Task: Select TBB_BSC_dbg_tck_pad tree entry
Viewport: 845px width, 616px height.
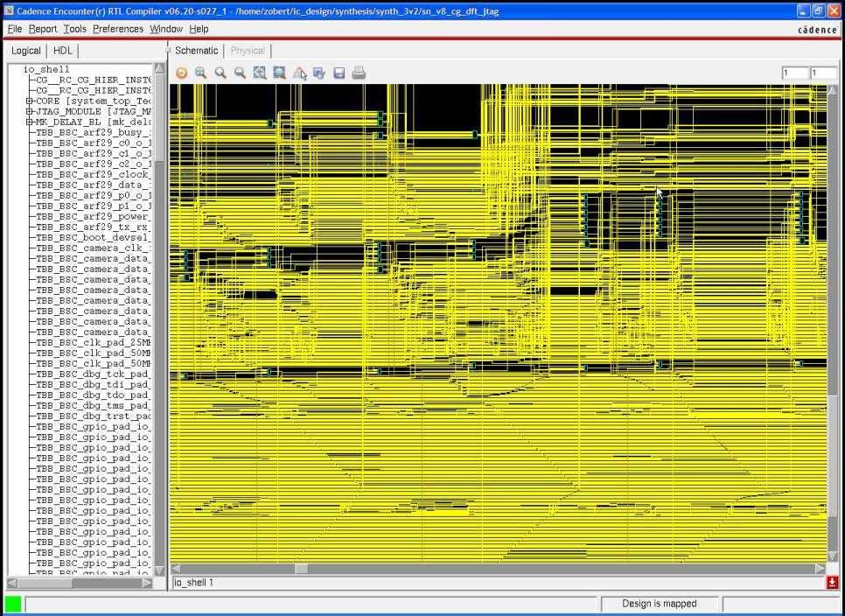Action: [94, 374]
